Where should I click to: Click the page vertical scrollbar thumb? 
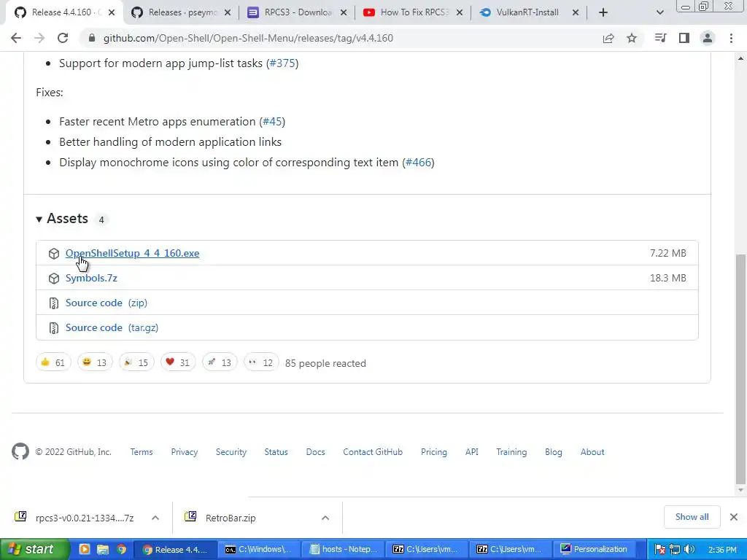(x=740, y=369)
